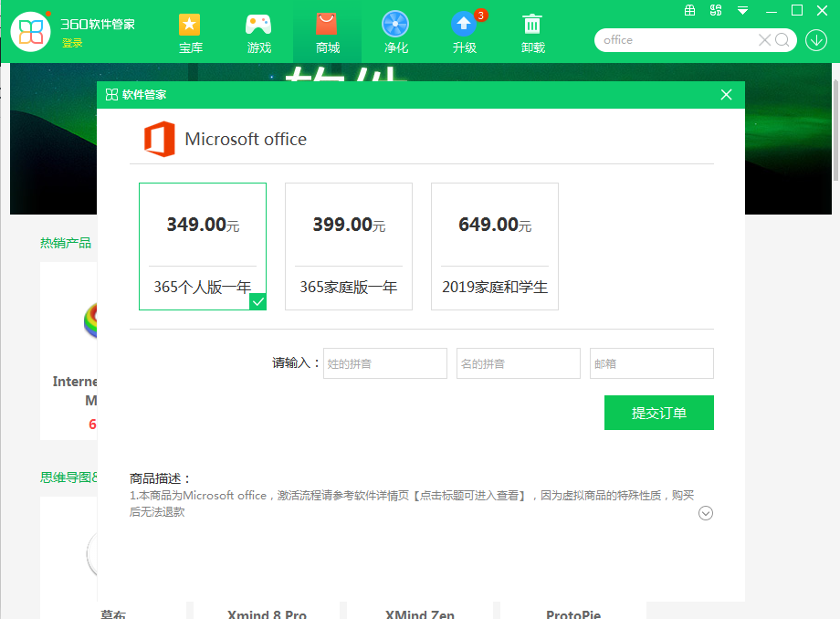Close the main 360 window
This screenshot has height=619, width=840.
coord(823,11)
